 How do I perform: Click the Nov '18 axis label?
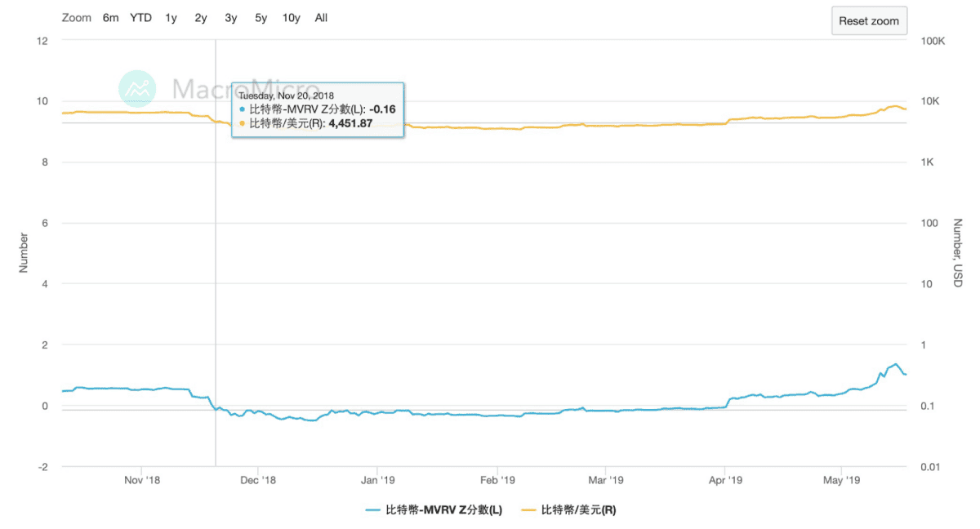[x=142, y=480]
